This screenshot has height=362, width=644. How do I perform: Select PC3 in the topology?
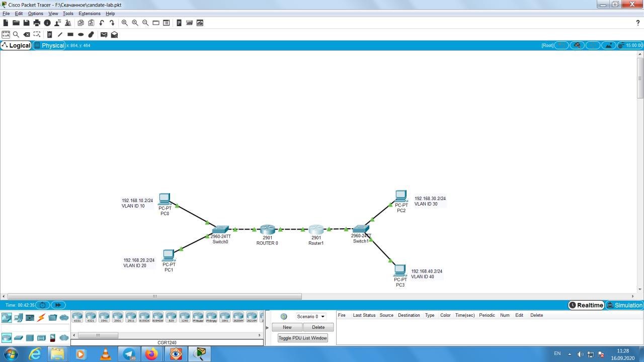[x=400, y=271]
